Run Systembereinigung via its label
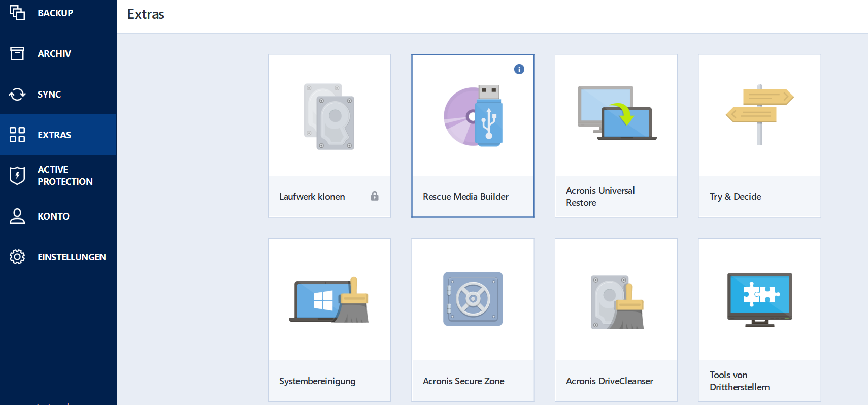868x405 pixels. coord(317,381)
